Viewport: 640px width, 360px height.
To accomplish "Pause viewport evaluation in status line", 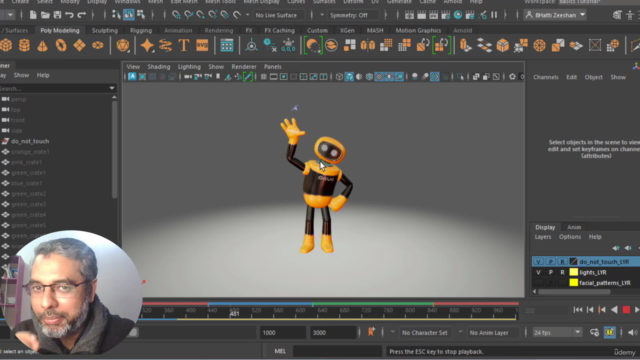I will coord(494,15).
